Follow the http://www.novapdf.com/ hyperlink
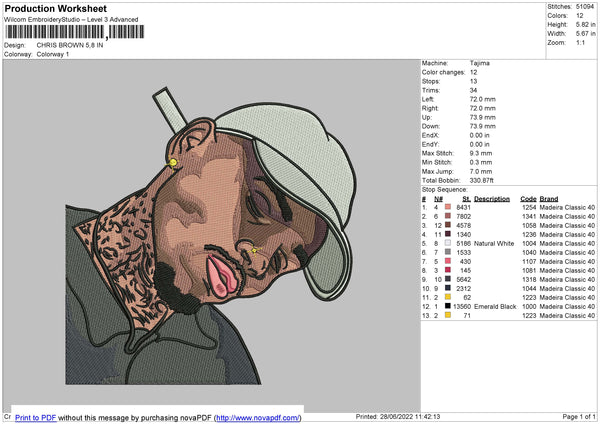Screen dimensions: 600x424 258,417
